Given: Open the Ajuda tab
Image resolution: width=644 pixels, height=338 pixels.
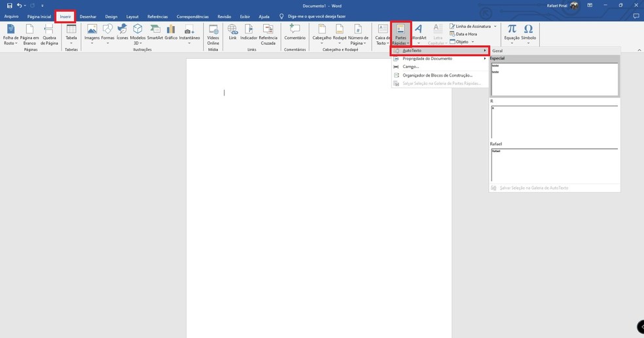Looking at the screenshot, I should pyautogui.click(x=264, y=17).
